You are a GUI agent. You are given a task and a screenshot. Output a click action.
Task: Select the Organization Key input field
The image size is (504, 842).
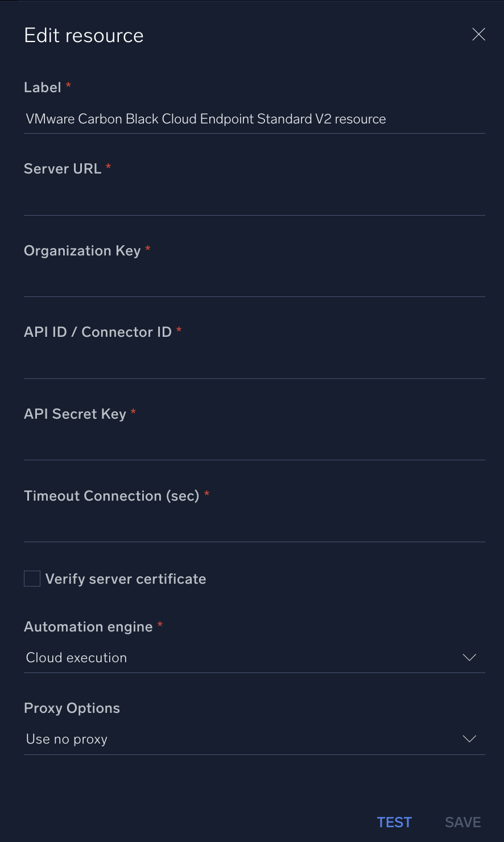tap(254, 283)
